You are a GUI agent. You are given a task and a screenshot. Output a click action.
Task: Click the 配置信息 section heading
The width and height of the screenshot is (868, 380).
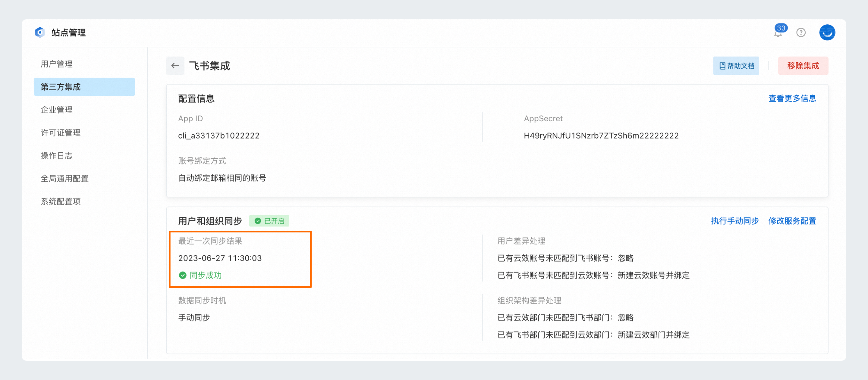[x=197, y=99]
